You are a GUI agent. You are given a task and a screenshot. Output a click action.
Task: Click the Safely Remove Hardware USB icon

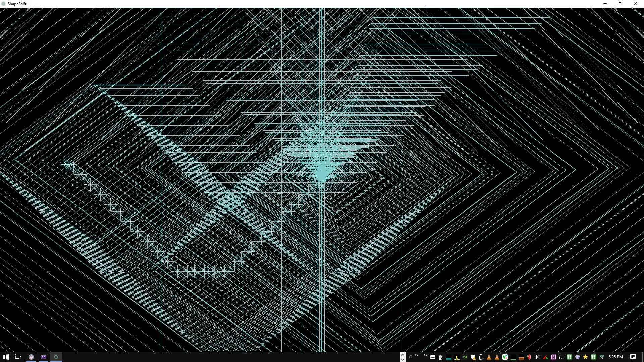pos(481,357)
